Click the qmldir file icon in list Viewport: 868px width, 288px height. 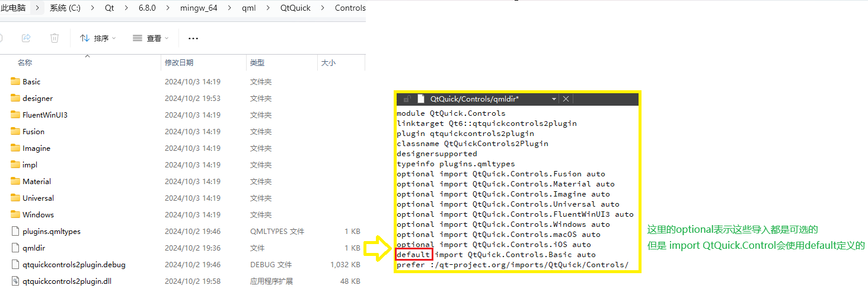15,248
